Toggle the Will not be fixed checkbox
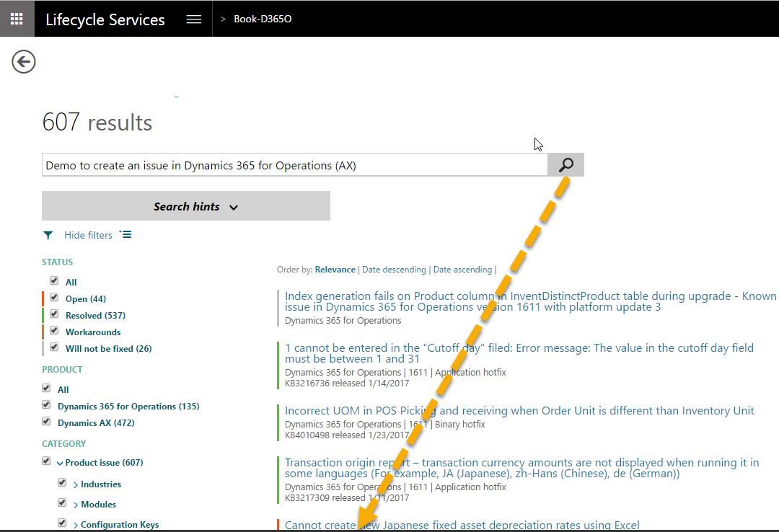The width and height of the screenshot is (779, 532). click(x=54, y=347)
